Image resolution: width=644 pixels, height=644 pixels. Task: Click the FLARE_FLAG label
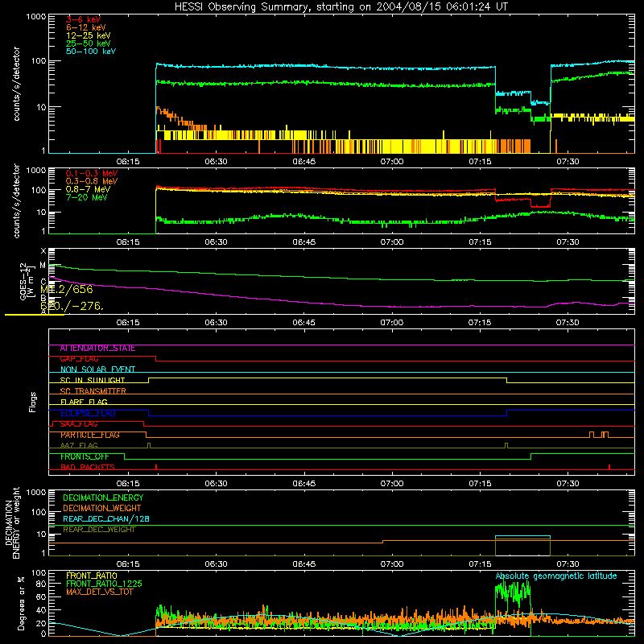tap(84, 402)
